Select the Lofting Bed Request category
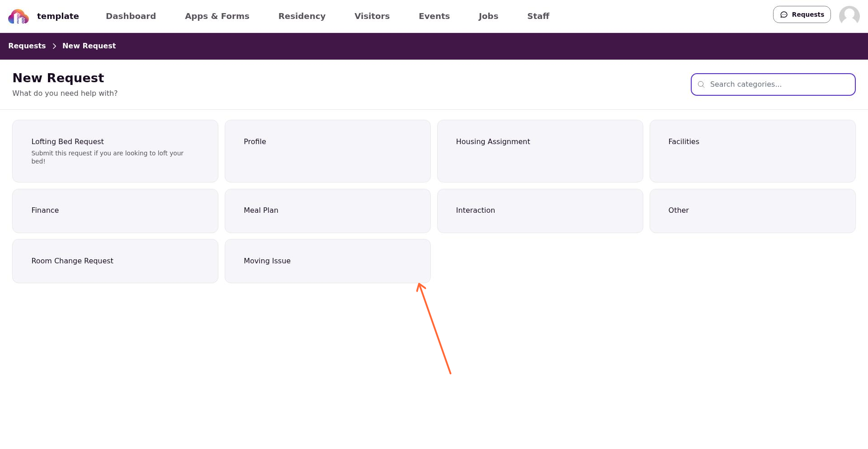This screenshot has height=449, width=868. tap(115, 151)
